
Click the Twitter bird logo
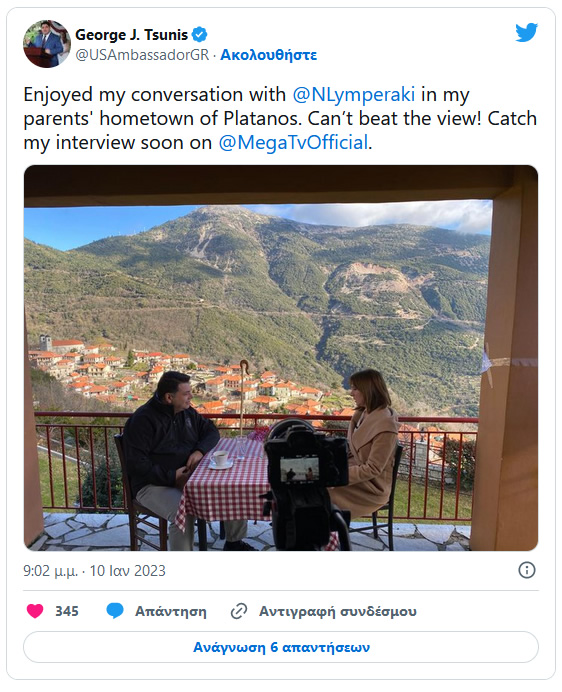pyautogui.click(x=526, y=32)
